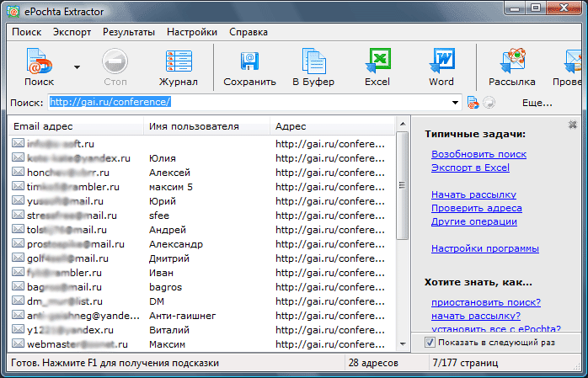Close the Типичные задачи side panel
This screenshot has height=378, width=588.
click(x=573, y=125)
